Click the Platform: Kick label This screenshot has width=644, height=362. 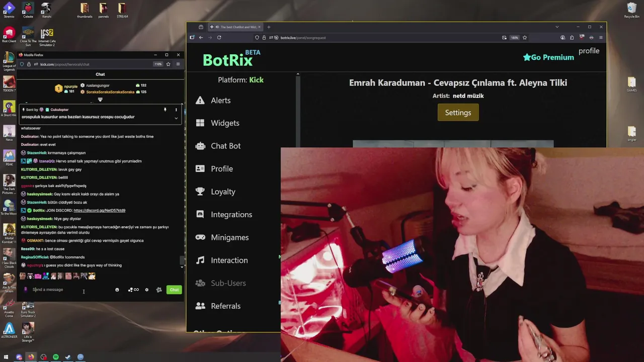(x=240, y=80)
